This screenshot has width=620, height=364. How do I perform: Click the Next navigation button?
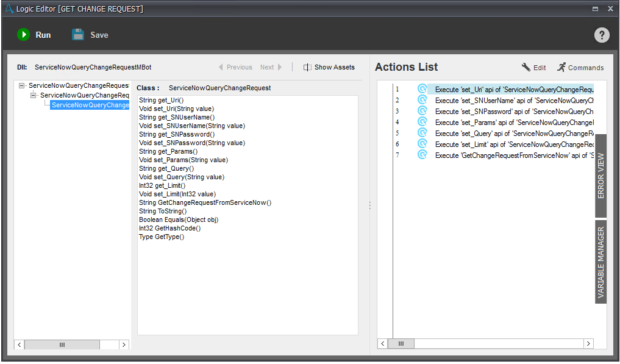pos(271,67)
